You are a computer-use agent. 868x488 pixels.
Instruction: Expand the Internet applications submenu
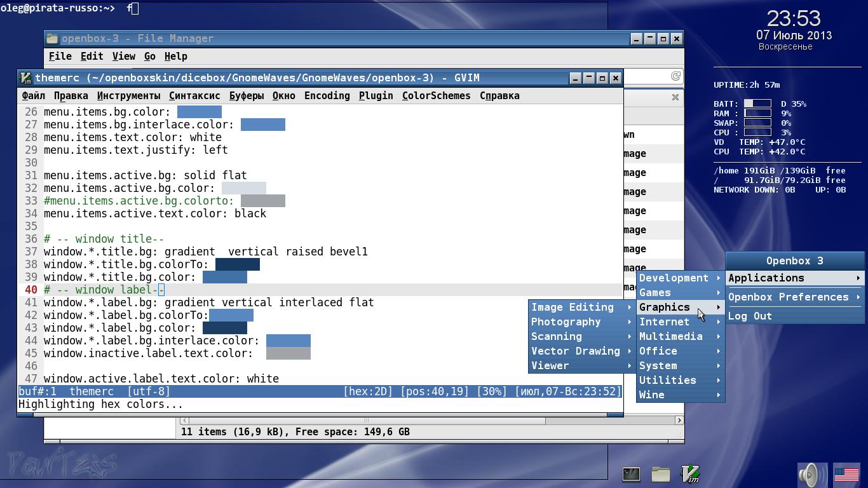681,322
